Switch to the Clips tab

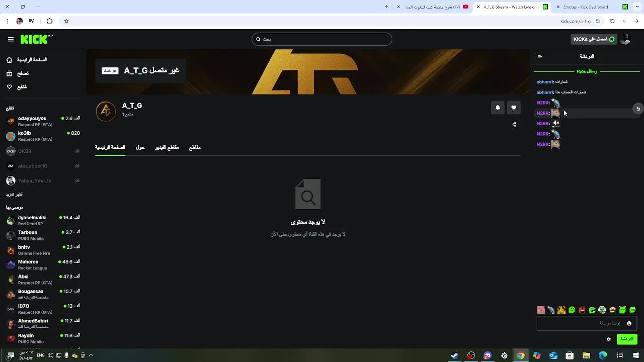click(195, 147)
